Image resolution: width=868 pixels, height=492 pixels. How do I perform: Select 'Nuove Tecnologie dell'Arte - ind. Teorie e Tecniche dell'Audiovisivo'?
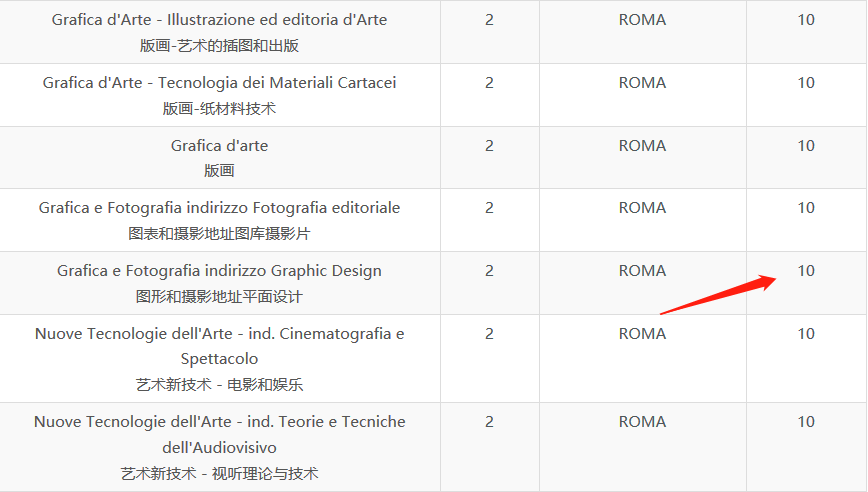click(219, 434)
